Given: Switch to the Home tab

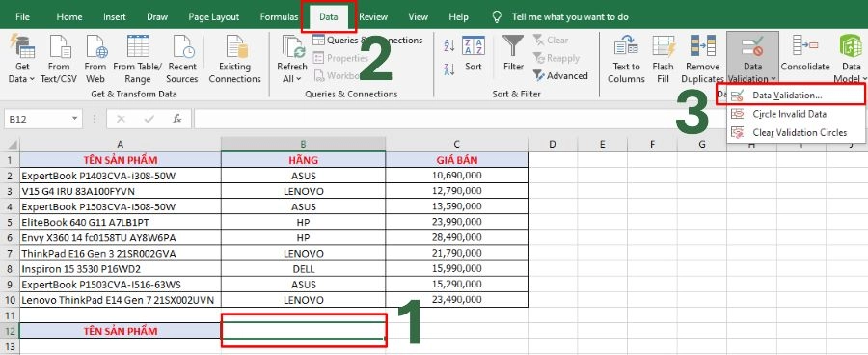Looking at the screenshot, I should coord(69,17).
